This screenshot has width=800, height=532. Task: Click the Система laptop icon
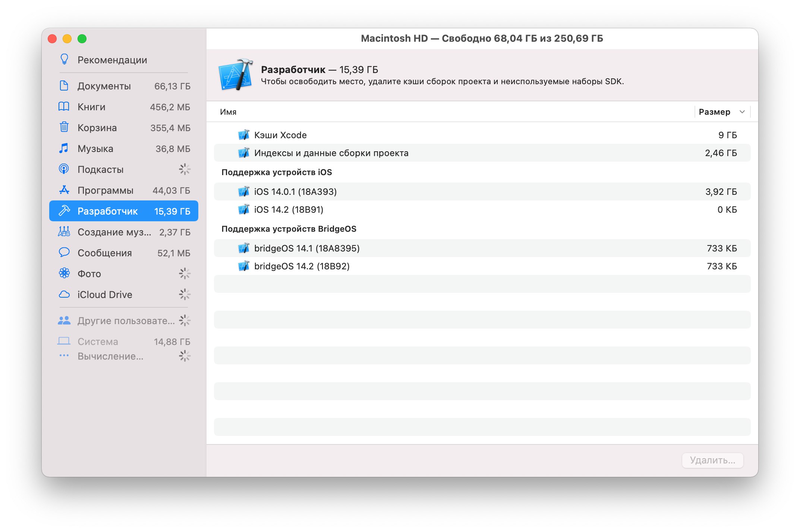tap(64, 341)
